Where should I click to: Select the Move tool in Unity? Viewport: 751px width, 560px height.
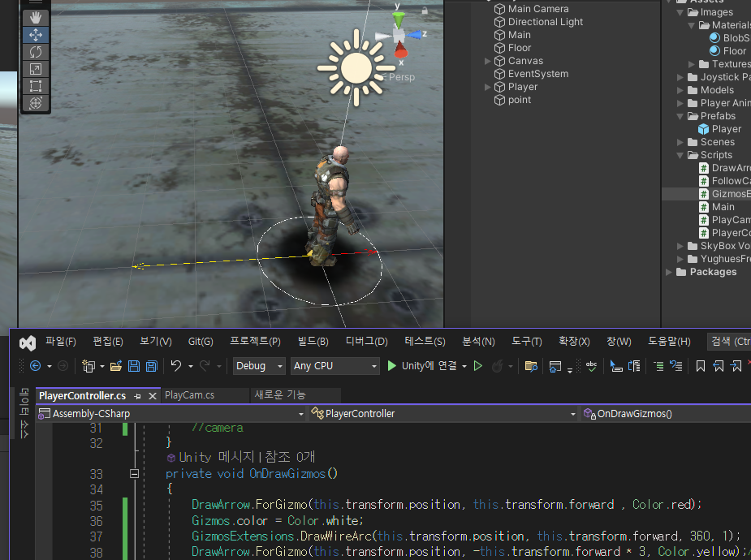(36, 35)
